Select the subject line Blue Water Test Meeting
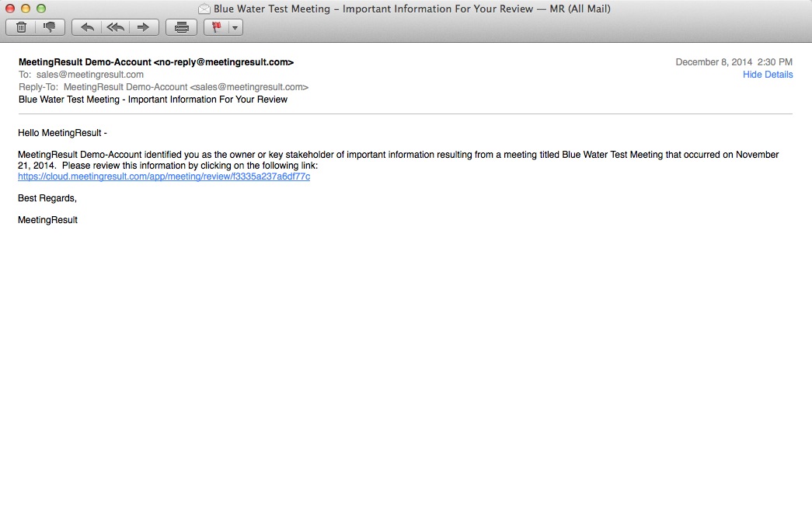812x510 pixels. [153, 100]
